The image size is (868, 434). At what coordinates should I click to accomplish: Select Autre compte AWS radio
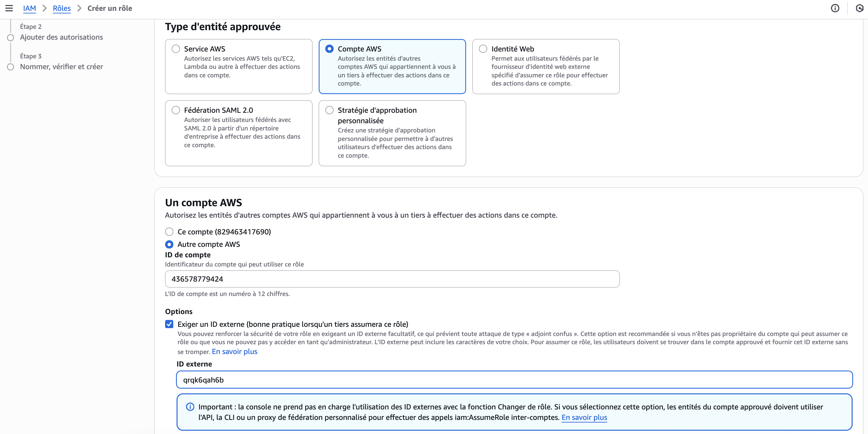[169, 244]
